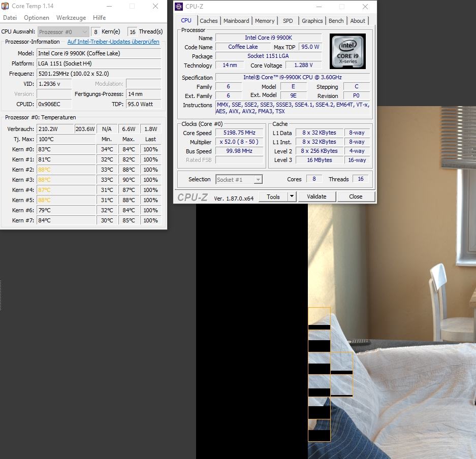This screenshot has height=459, width=476.
Task: Click Kern #3 max temperature 90°C
Action: [129, 180]
